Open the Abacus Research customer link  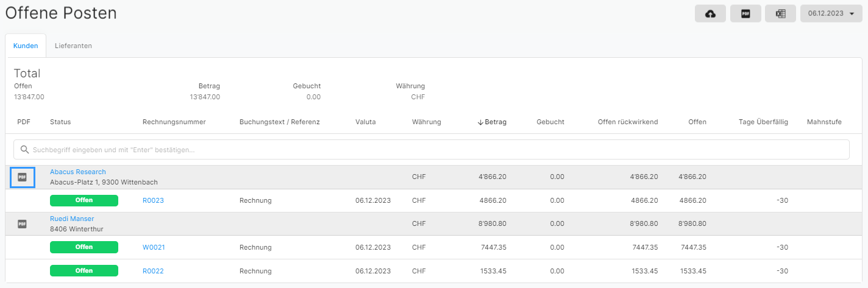[77, 172]
